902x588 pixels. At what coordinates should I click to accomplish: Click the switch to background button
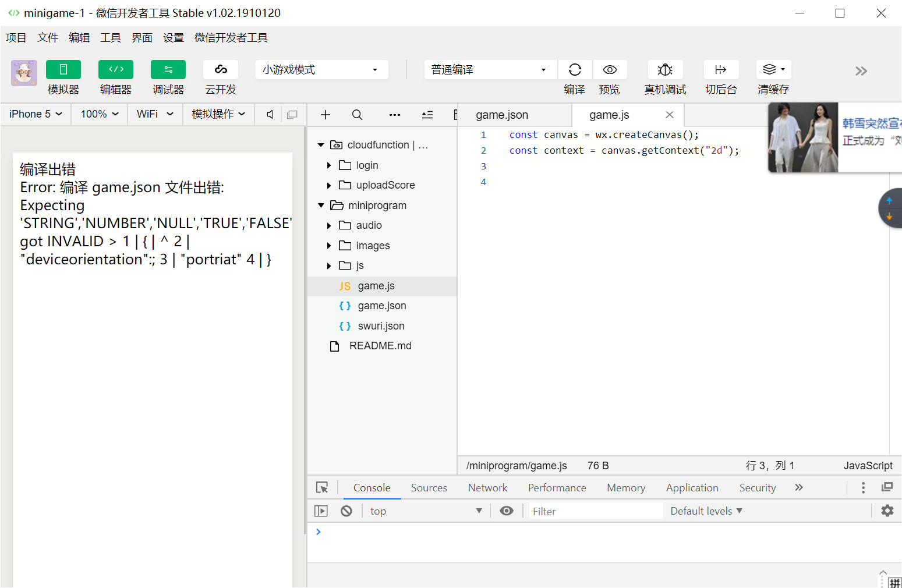pyautogui.click(x=721, y=70)
